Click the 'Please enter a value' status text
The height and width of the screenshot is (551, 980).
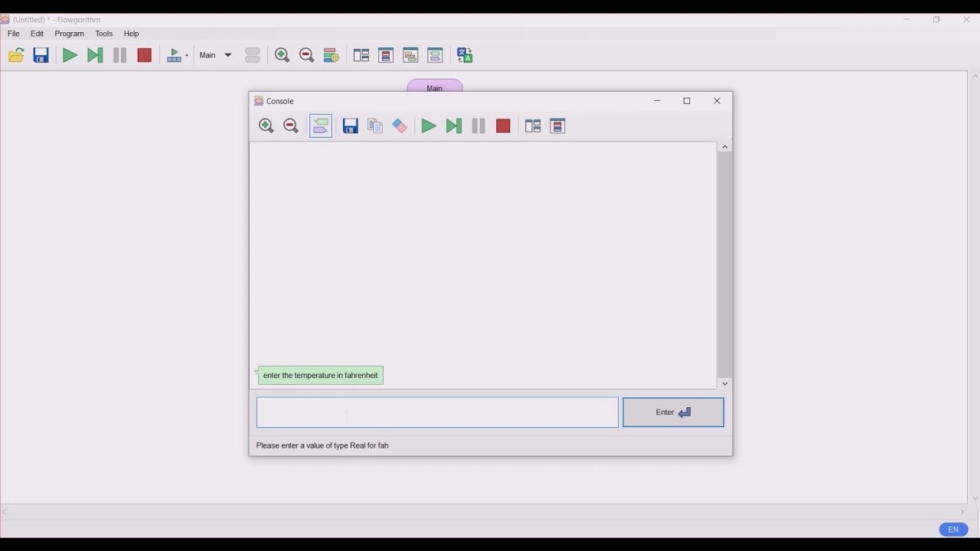pyautogui.click(x=322, y=445)
